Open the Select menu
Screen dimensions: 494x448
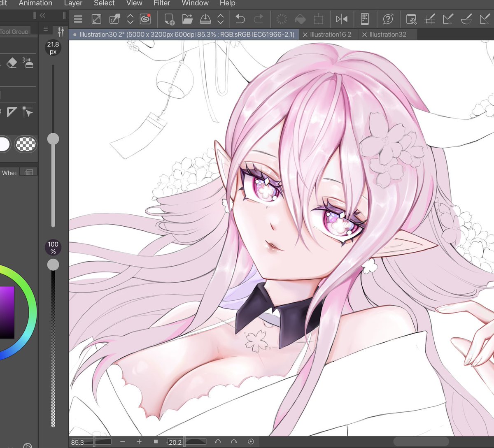(104, 3)
